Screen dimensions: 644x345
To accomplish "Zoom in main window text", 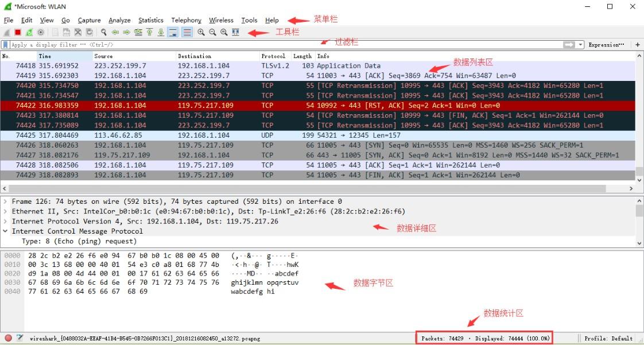I will coord(201,33).
